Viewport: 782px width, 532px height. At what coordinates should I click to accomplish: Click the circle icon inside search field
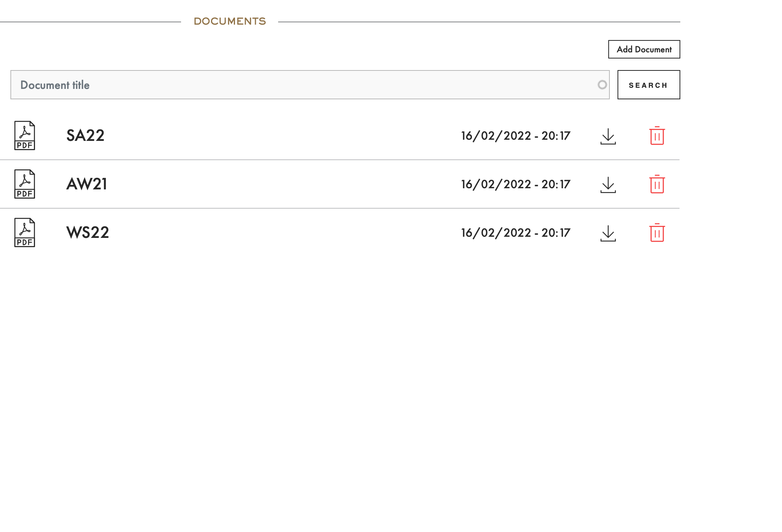click(602, 85)
